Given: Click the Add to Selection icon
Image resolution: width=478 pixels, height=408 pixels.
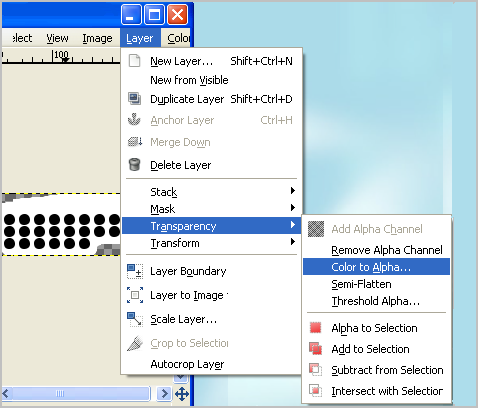Looking at the screenshot, I should [315, 349].
